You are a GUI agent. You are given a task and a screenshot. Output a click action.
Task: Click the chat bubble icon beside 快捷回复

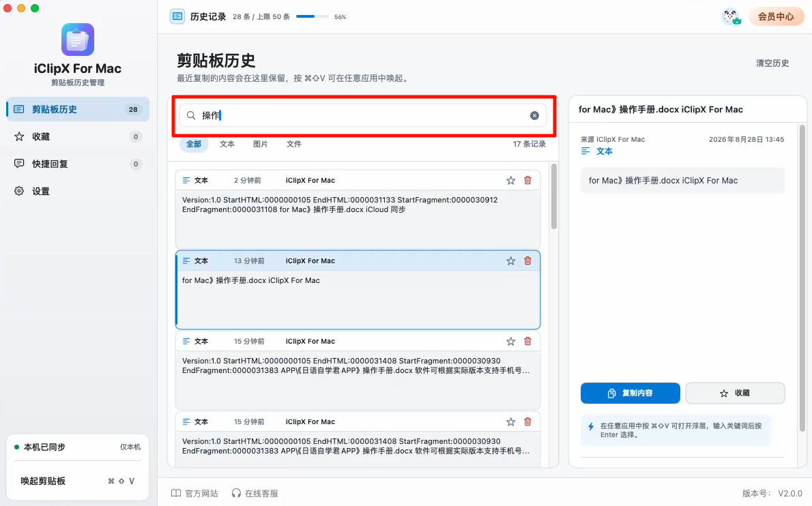pyautogui.click(x=19, y=164)
